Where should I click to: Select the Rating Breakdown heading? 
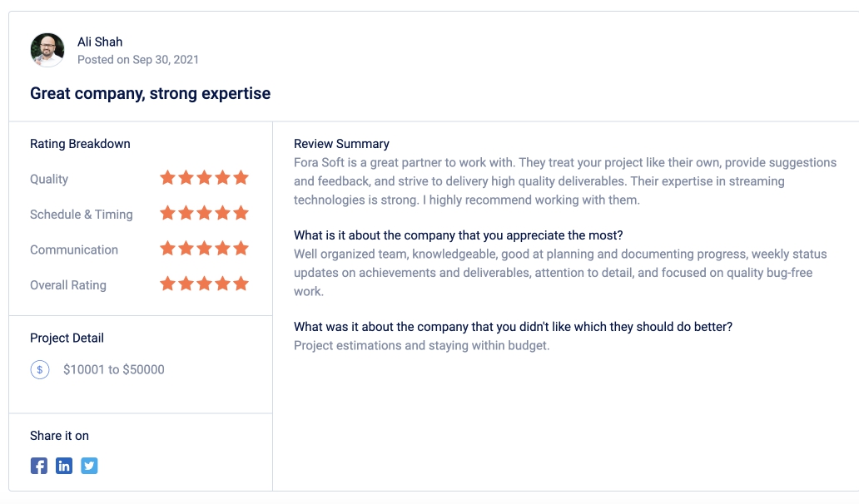point(80,144)
